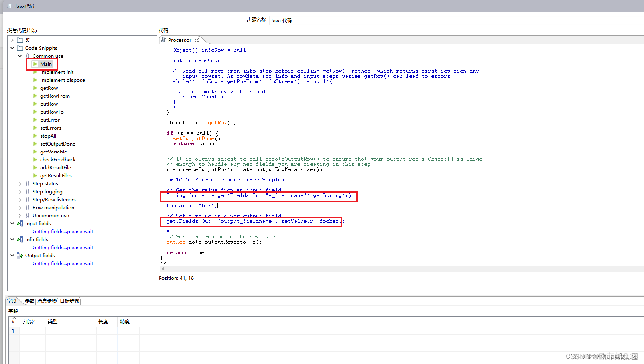Click the Java代码 window title icon
The width and height of the screenshot is (644, 364).
pos(10,6)
